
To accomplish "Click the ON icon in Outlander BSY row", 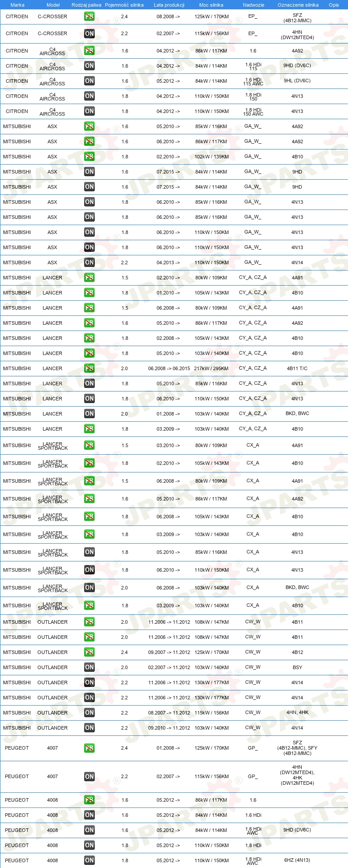I will click(x=89, y=667).
